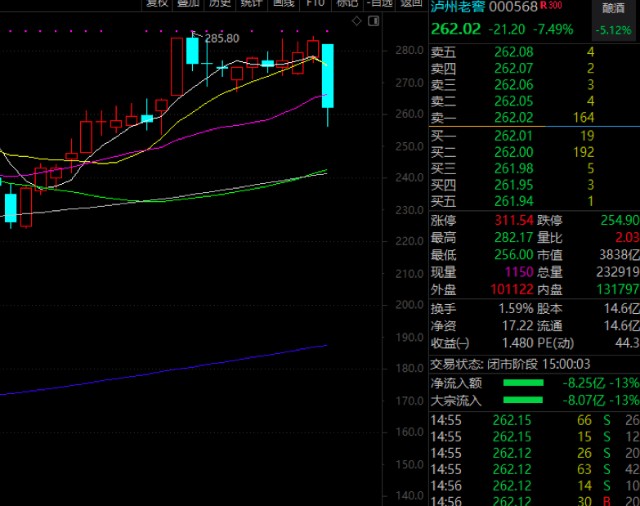Click the diamond icon above the chart
Screen dimensions: 640x506
(357, 20)
